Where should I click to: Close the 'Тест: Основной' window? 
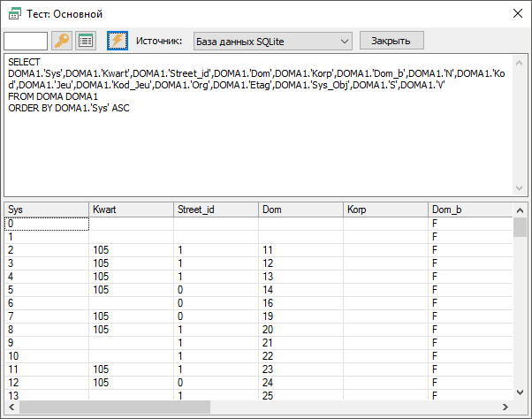[518, 14]
